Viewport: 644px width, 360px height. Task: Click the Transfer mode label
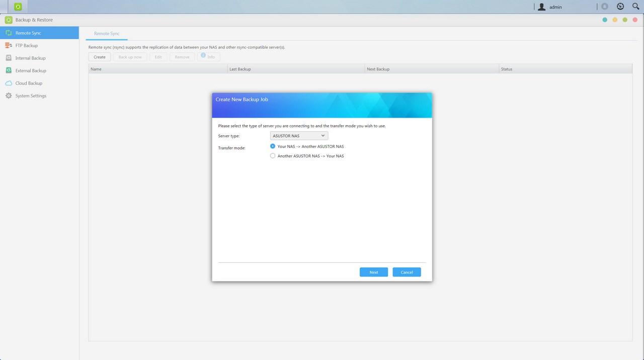(231, 148)
